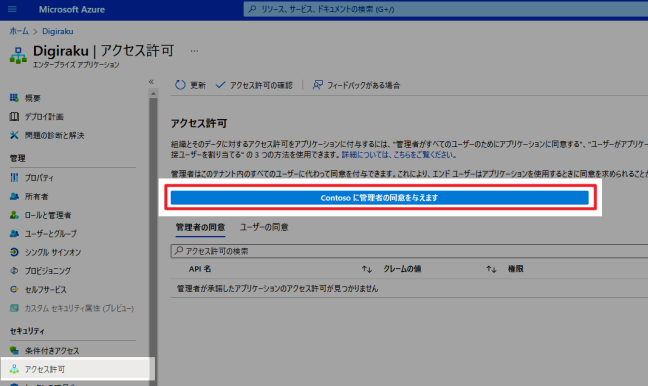Image resolution: width=648 pixels, height=386 pixels.
Task: Click the 権限 column header
Action: pos(515,269)
